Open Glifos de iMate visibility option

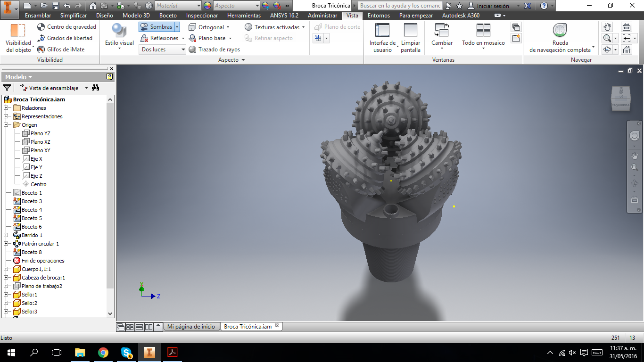[x=61, y=49]
